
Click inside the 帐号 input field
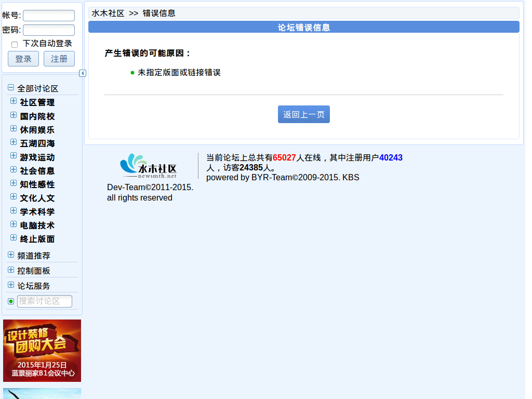[x=48, y=15]
